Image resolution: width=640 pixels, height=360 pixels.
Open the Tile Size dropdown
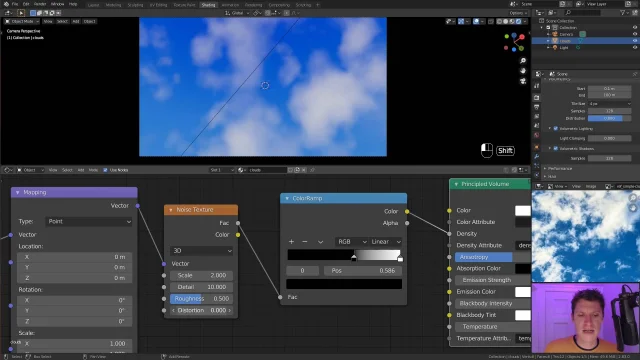coord(609,104)
